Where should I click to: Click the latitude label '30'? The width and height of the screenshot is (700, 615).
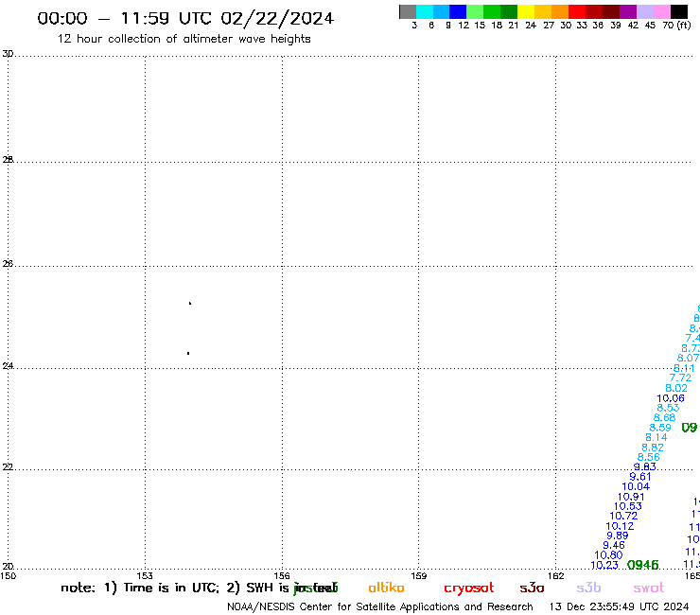click(8, 54)
